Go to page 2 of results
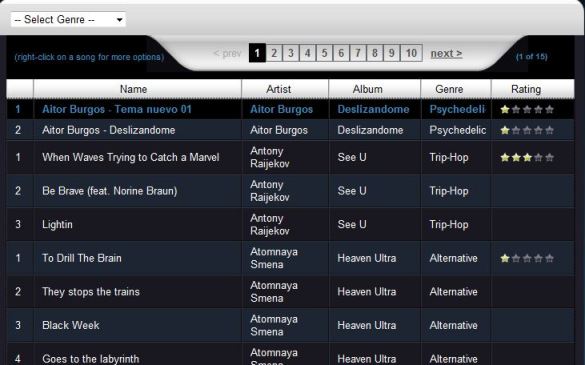The width and height of the screenshot is (585, 365). point(274,53)
